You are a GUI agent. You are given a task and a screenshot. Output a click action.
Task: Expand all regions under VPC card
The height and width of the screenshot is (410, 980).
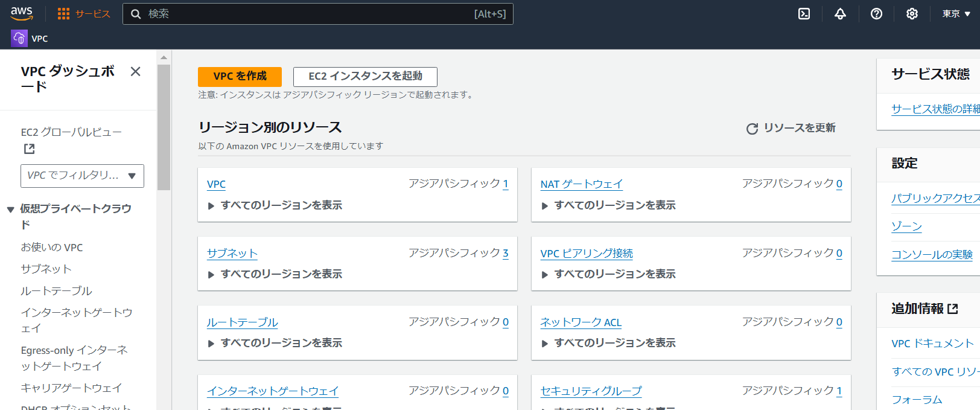[275, 205]
